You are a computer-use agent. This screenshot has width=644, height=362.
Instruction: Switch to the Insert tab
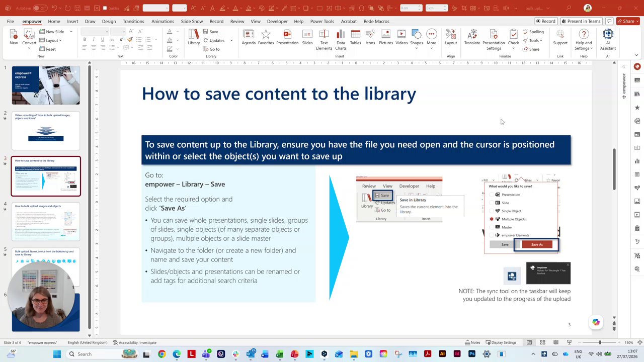pyautogui.click(x=72, y=21)
